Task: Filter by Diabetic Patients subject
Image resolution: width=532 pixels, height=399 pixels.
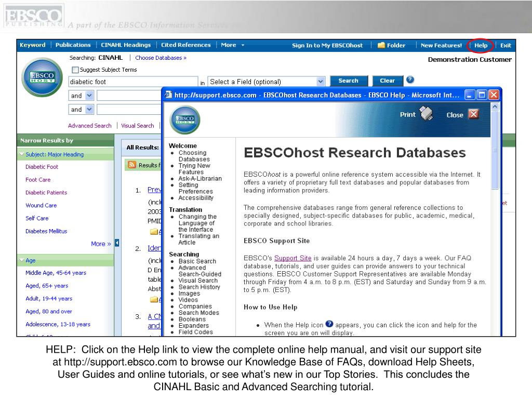Action: pyautogui.click(x=46, y=192)
